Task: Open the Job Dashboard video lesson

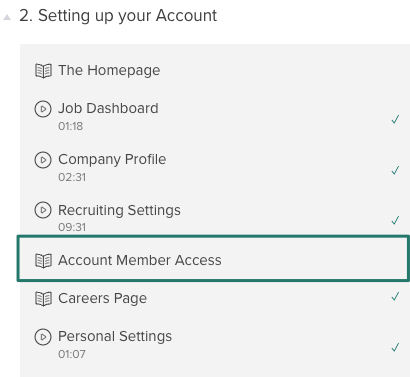Action: coord(108,109)
